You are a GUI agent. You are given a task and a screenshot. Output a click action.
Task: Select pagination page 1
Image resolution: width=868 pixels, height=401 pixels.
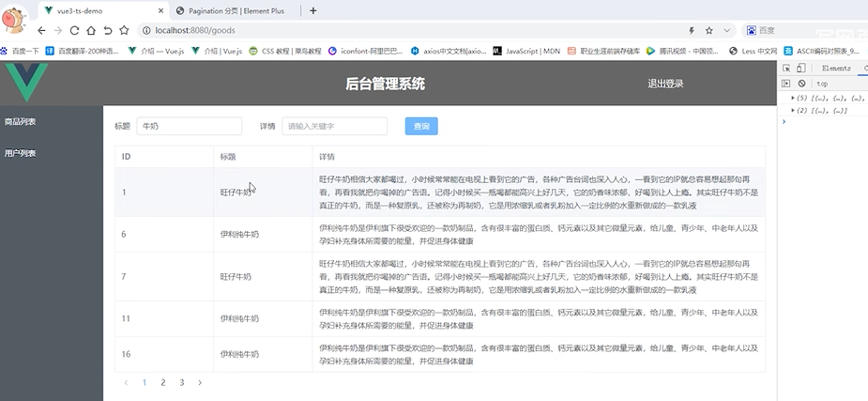[x=145, y=382]
